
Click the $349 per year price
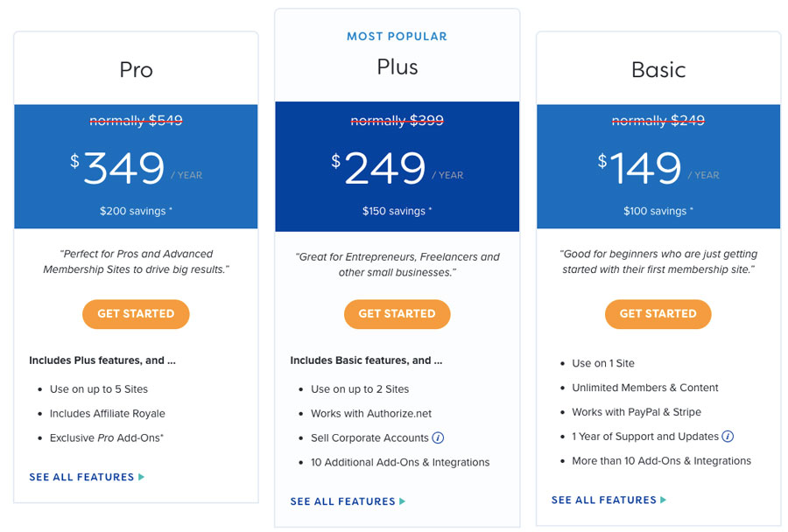[x=124, y=169]
